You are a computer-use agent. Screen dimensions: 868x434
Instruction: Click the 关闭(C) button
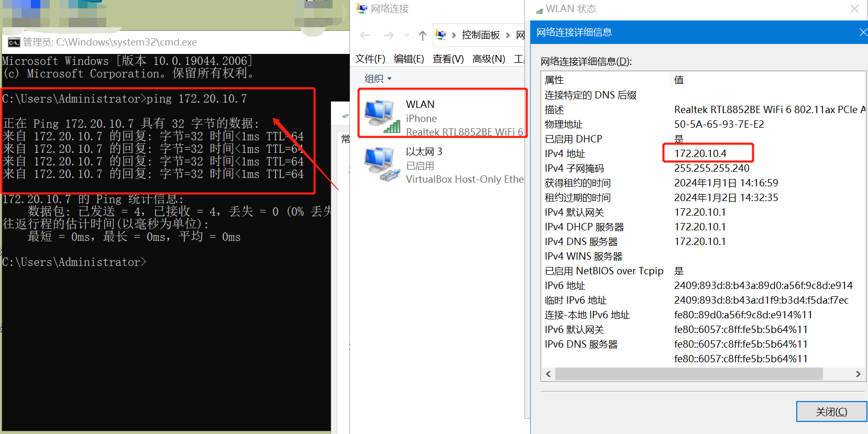[831, 411]
